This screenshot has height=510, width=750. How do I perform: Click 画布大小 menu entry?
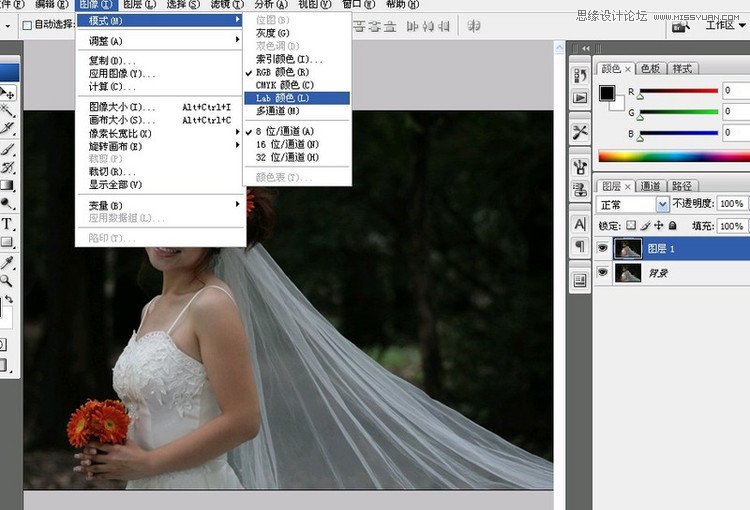[x=161, y=120]
